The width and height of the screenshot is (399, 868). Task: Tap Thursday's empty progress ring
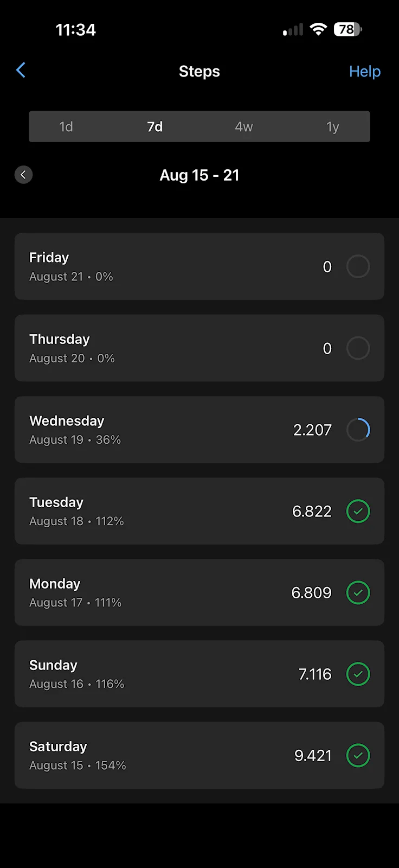pos(358,348)
